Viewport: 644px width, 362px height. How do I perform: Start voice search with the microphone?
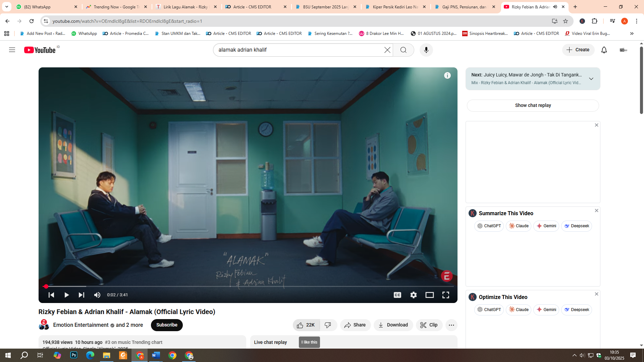(x=426, y=50)
